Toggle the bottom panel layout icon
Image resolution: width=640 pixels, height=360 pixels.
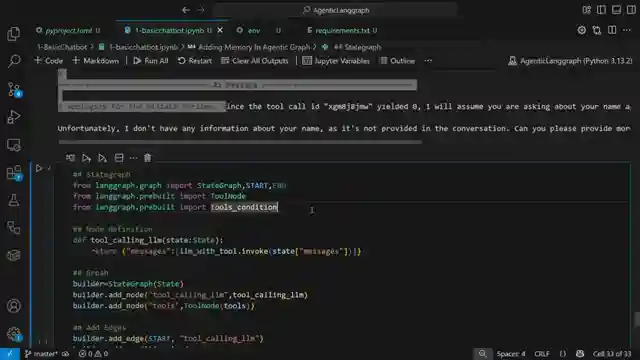616,10
